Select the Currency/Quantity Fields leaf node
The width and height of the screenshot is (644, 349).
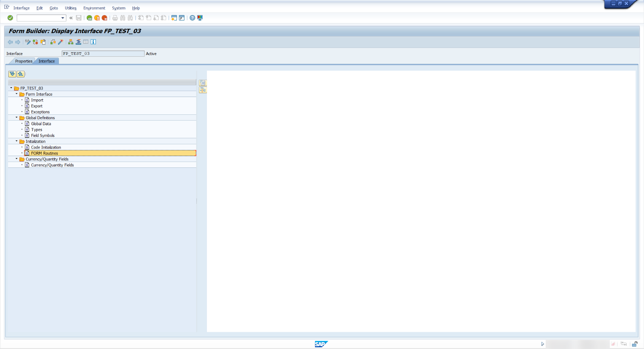(52, 165)
